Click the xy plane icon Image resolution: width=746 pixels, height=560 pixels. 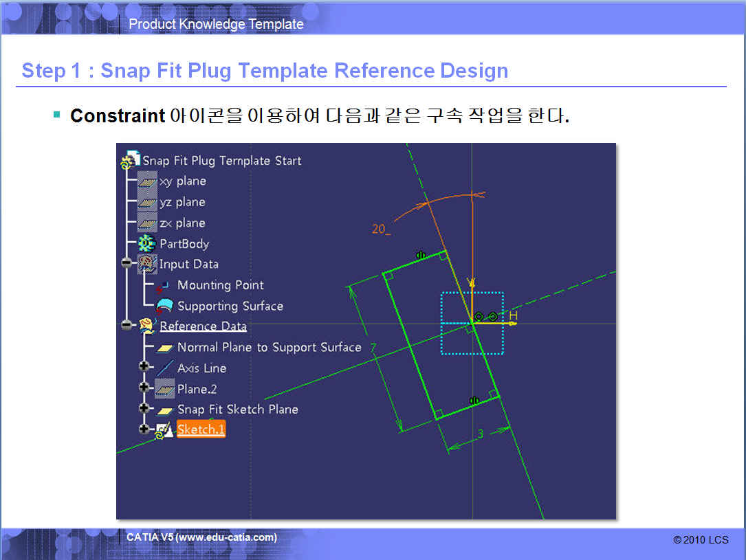coord(147,181)
